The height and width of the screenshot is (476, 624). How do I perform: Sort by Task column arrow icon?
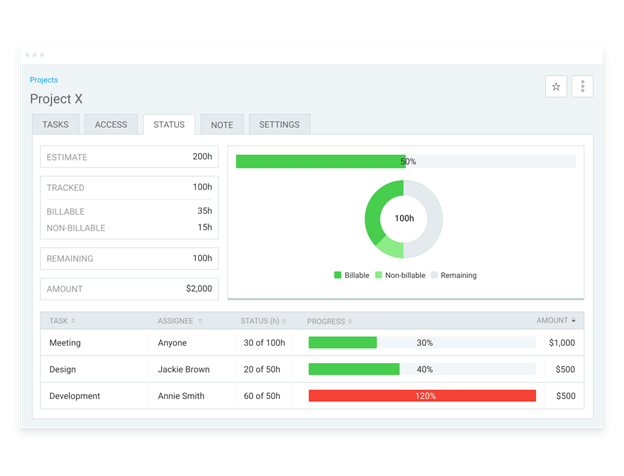coord(73,321)
